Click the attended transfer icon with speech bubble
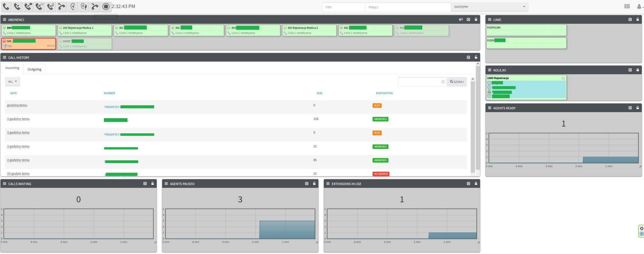Screen dimensions: 644x254 [28, 6]
